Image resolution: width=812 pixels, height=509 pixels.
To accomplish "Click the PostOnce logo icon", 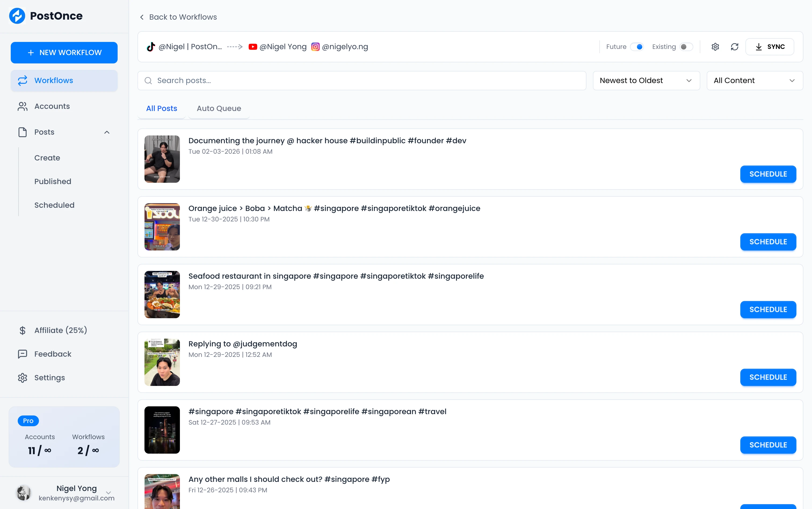I will [x=17, y=16].
